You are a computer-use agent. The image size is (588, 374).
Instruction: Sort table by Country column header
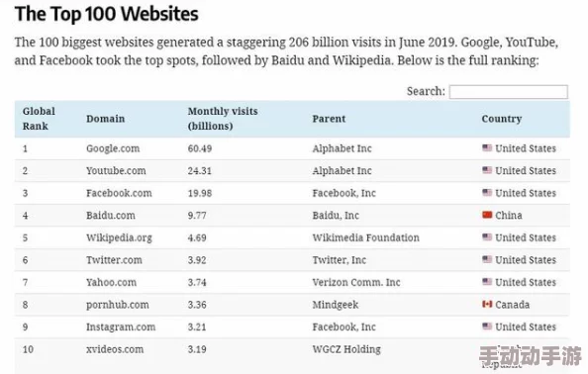coord(502,119)
